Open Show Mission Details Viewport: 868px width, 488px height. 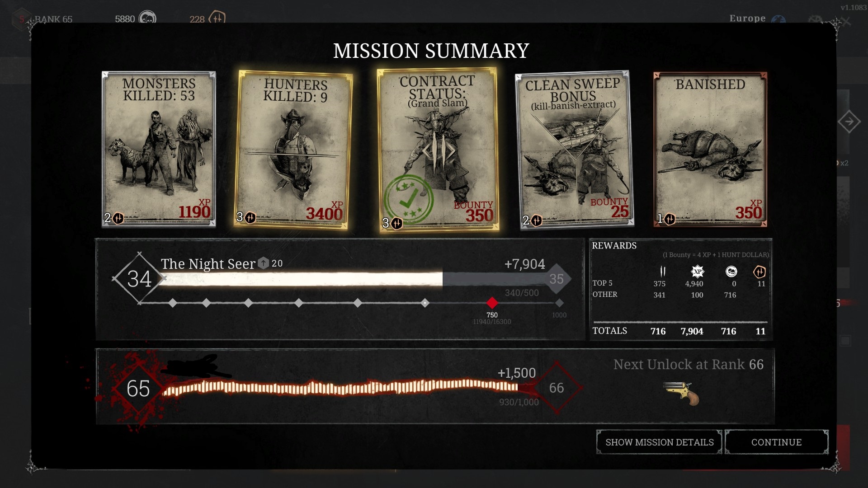[659, 442]
